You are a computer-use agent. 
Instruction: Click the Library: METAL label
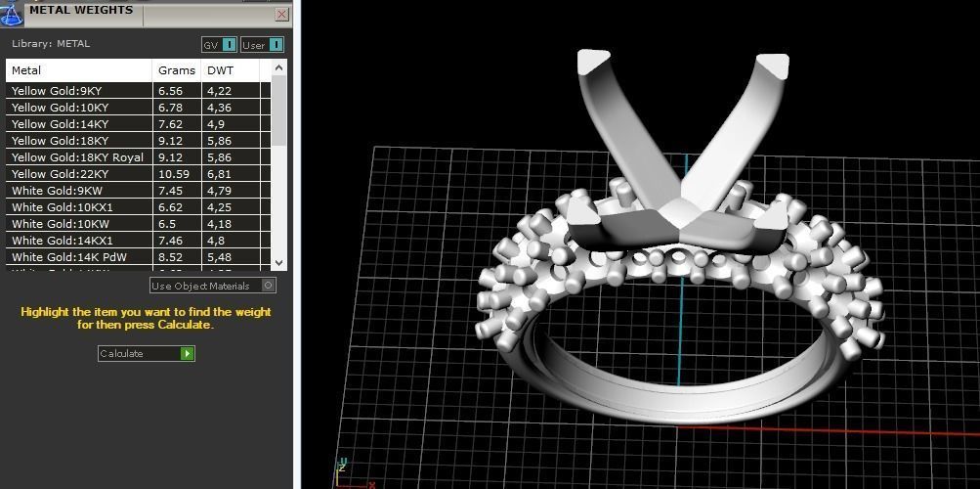[51, 44]
